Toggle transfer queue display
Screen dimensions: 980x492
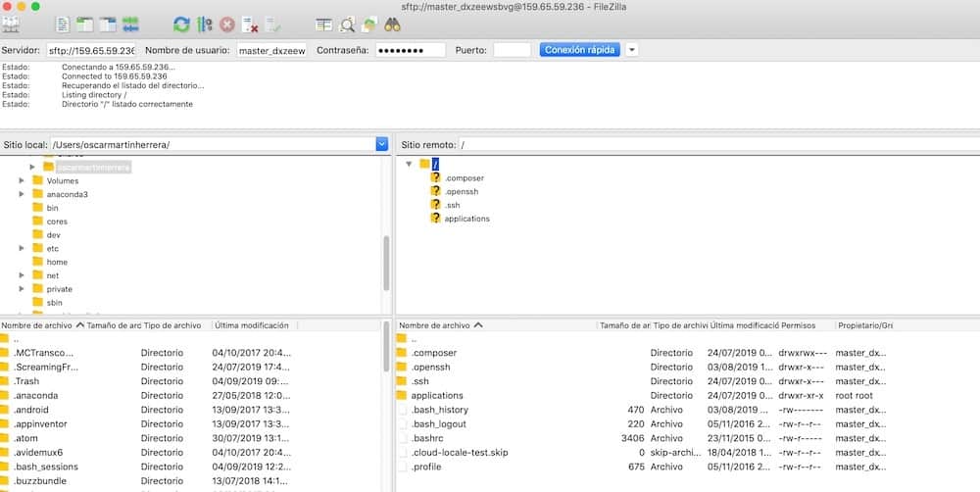(131, 25)
